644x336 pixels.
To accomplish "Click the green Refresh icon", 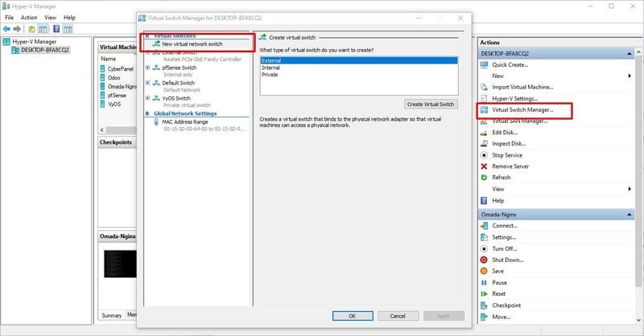I will [x=484, y=177].
